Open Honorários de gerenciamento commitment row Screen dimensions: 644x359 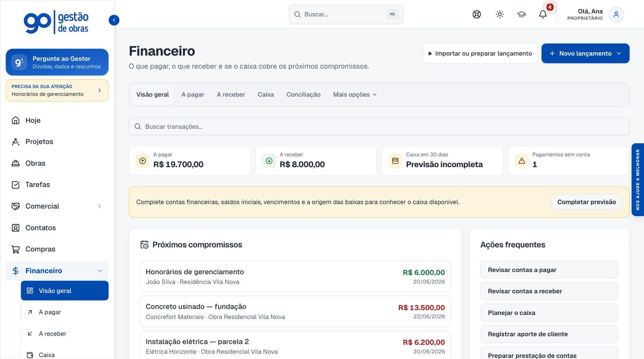pyautogui.click(x=295, y=277)
